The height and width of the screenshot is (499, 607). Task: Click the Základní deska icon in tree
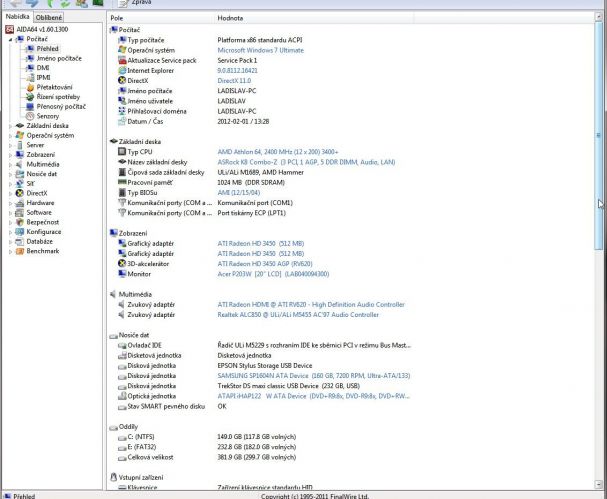point(20,126)
